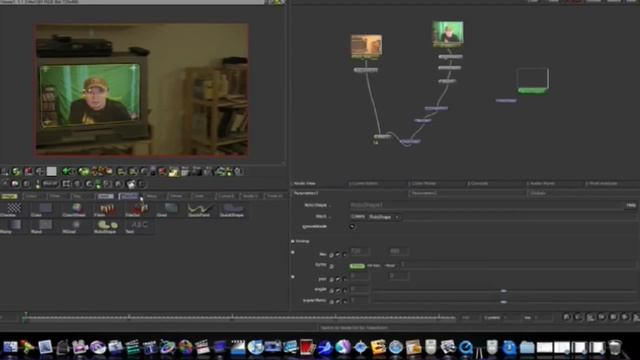Expand the Res parameter subtree
Screen dimensions: 640x360
tap(293, 252)
